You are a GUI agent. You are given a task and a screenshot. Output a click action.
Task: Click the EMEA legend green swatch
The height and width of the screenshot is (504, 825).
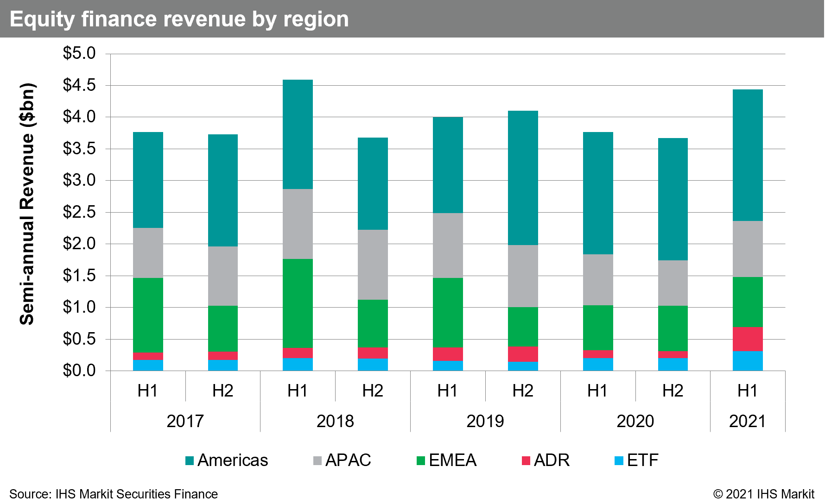[x=421, y=460]
